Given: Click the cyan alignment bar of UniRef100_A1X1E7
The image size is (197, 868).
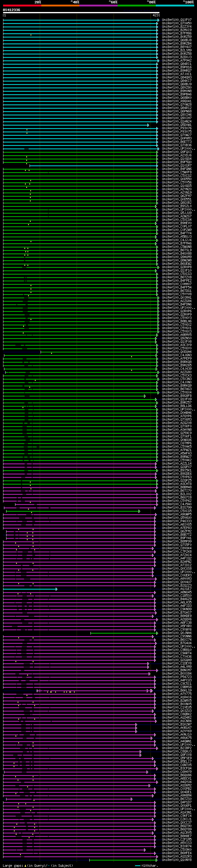Looking at the screenshot, I should pyautogui.click(x=30, y=589).
